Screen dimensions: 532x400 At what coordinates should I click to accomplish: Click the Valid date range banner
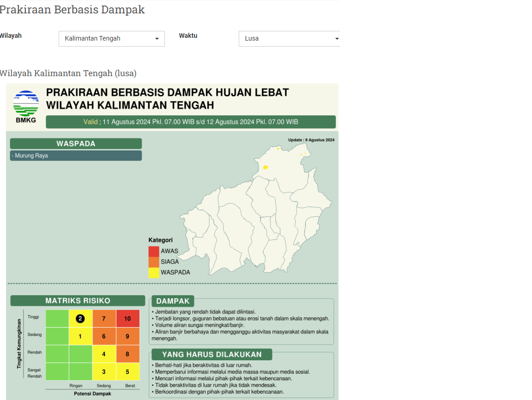(x=191, y=122)
